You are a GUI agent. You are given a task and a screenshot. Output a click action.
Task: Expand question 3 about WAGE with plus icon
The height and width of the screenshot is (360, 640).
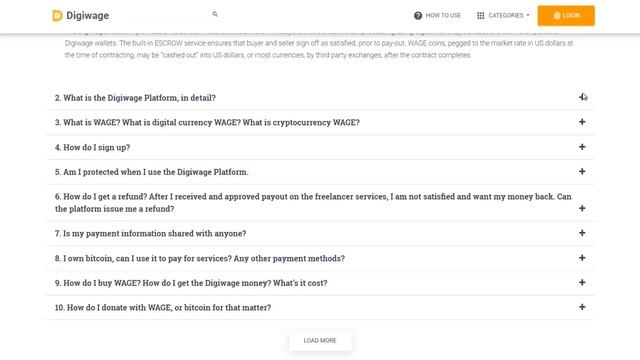pyautogui.click(x=582, y=122)
